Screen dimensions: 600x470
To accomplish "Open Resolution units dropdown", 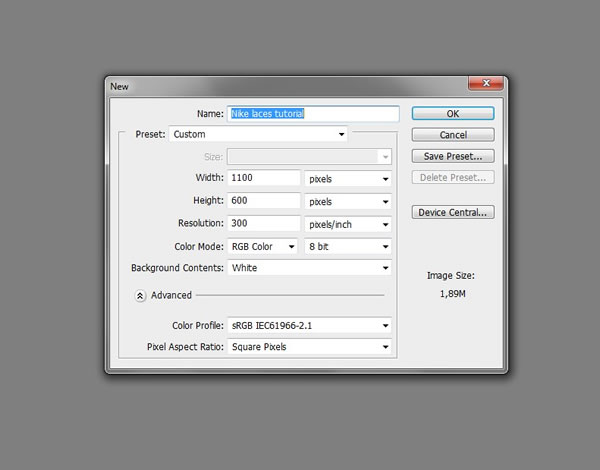I will 348,224.
